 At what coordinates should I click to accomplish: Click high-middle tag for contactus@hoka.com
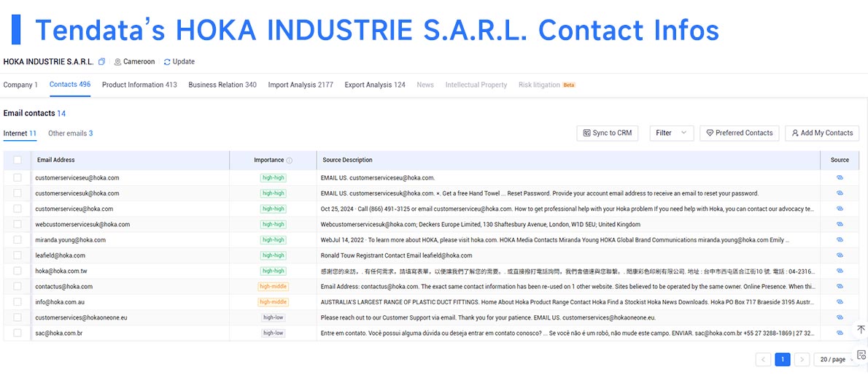[273, 286]
